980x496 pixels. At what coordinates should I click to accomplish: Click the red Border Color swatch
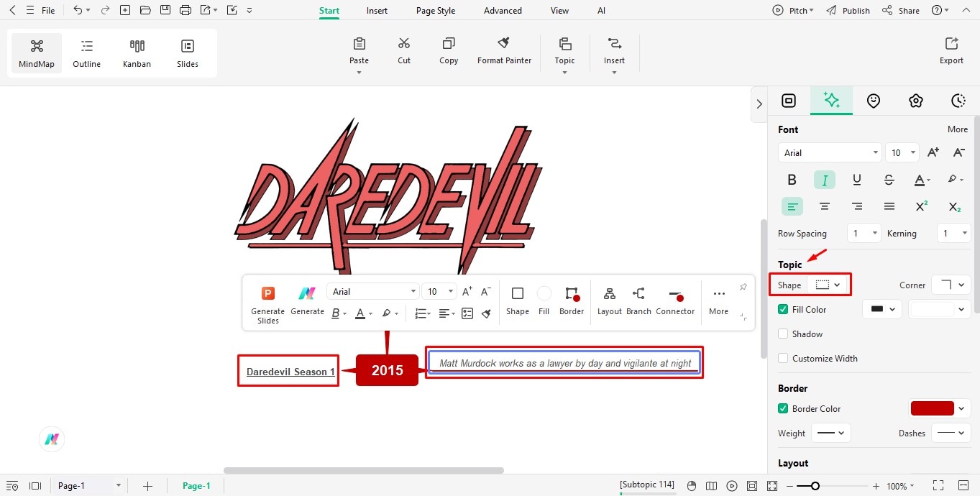tap(933, 408)
